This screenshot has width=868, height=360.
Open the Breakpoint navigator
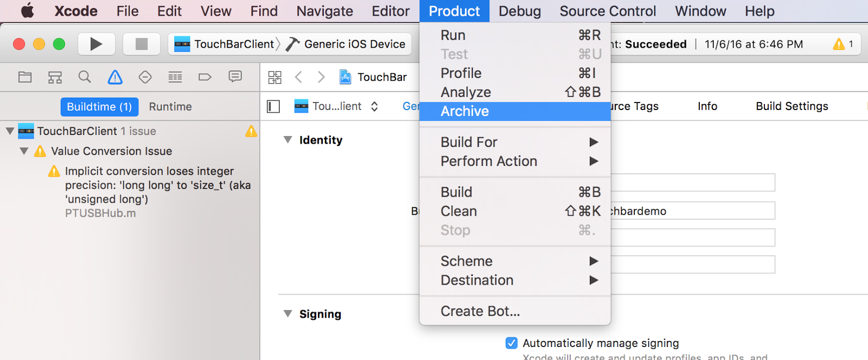pos(205,77)
